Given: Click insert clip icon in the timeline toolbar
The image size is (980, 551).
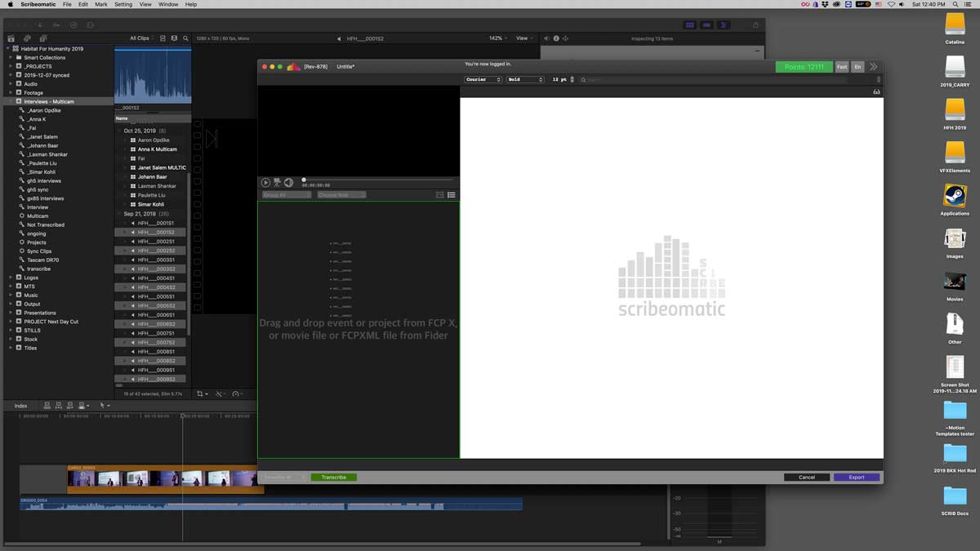Looking at the screenshot, I should [58, 405].
